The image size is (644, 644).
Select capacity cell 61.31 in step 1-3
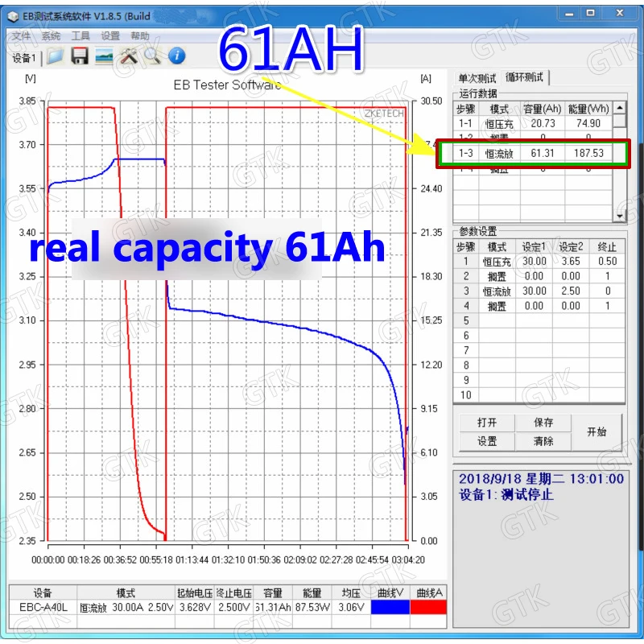click(x=542, y=153)
